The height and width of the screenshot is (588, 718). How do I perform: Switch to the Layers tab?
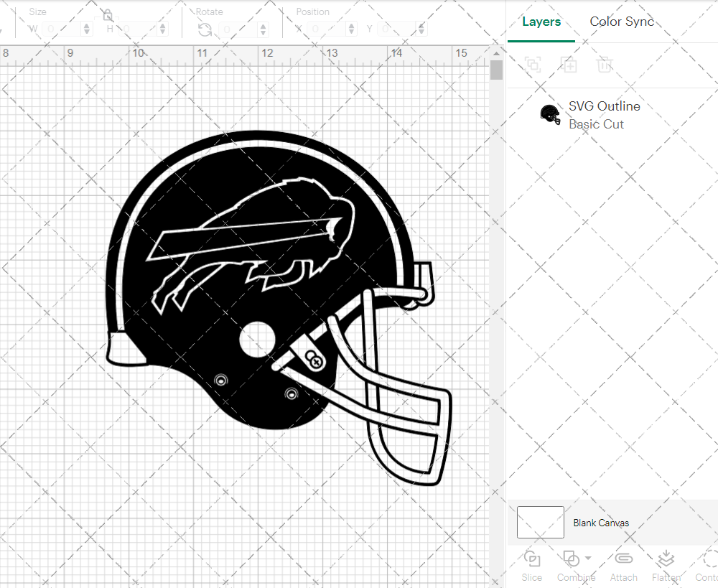pos(541,22)
